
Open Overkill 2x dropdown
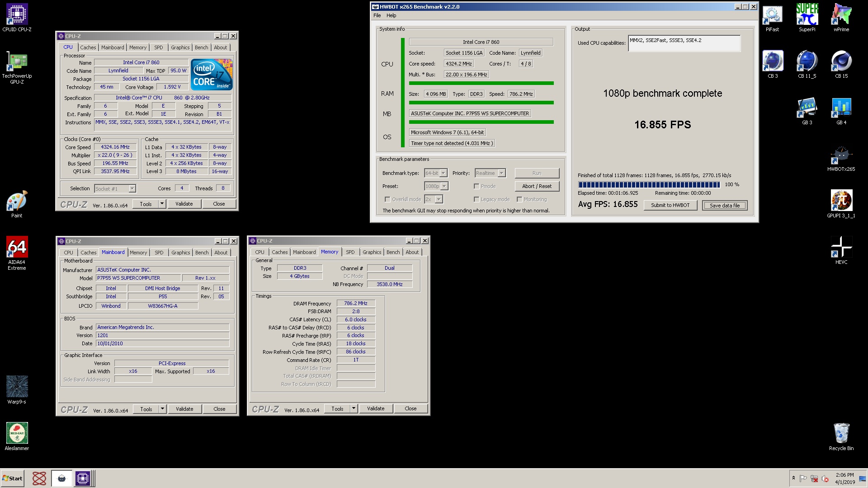click(439, 199)
